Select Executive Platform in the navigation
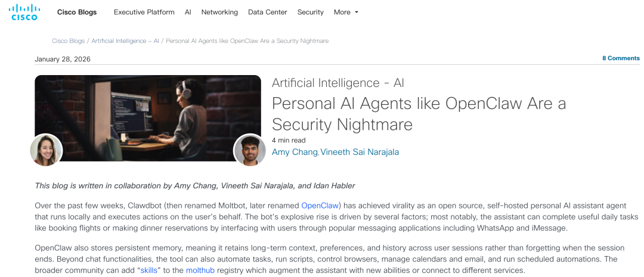This screenshot has height=277, width=644. [144, 13]
